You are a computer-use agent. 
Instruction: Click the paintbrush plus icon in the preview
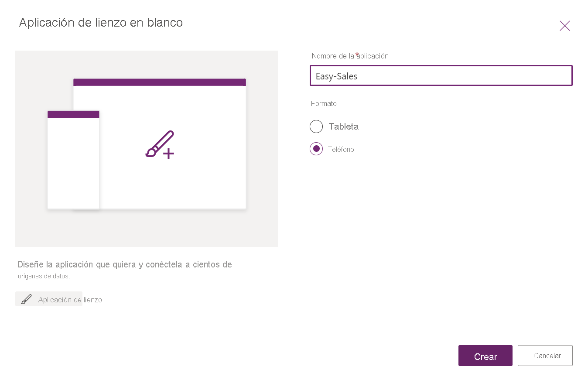(x=160, y=144)
